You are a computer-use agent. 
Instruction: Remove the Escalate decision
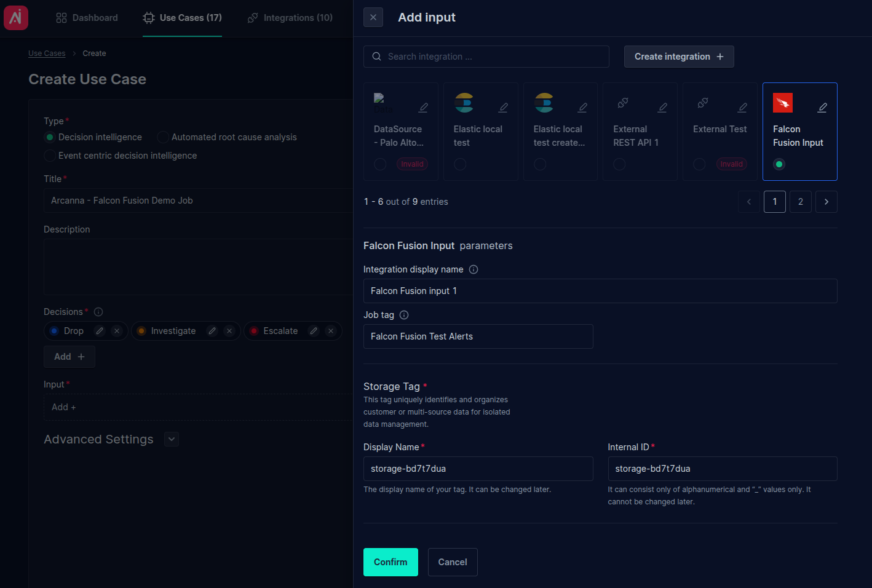331,331
